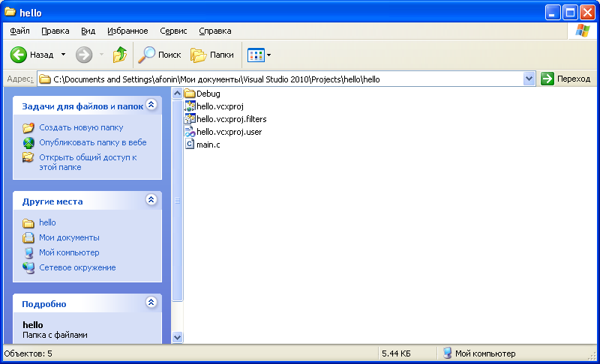Minimize the hello window
Image resolution: width=600 pixels, height=364 pixels.
(553, 13)
